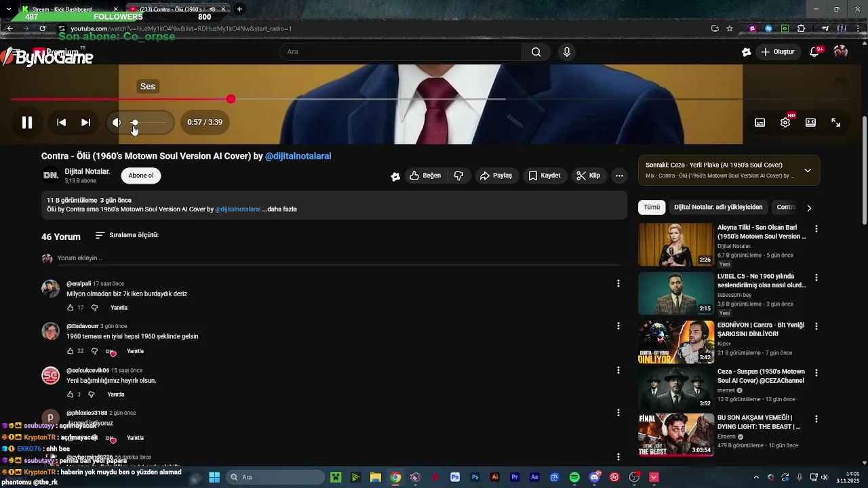Open the Sıralama ölçütü sort dropdown
The height and width of the screenshot is (488, 868).
pos(127,235)
